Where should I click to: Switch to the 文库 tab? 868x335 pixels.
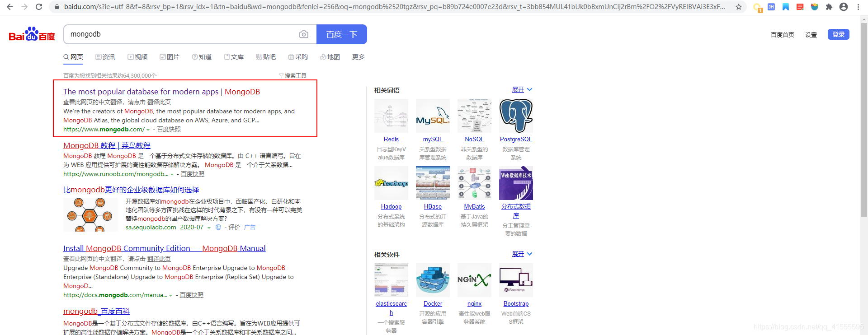pos(234,57)
